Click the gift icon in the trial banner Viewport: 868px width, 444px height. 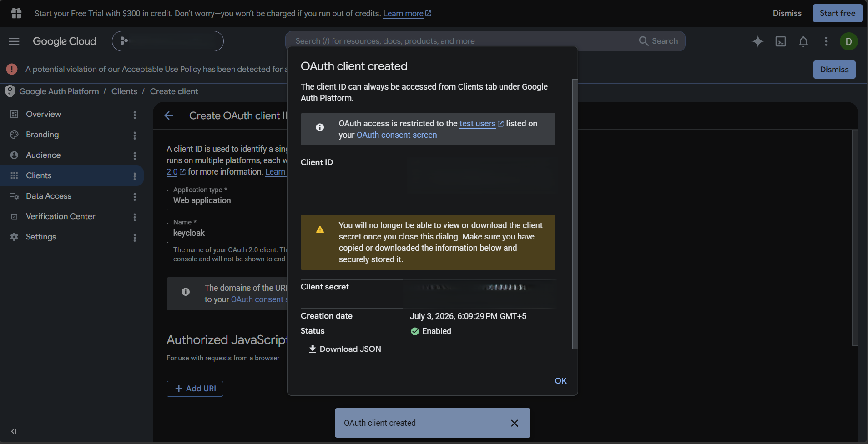(16, 13)
